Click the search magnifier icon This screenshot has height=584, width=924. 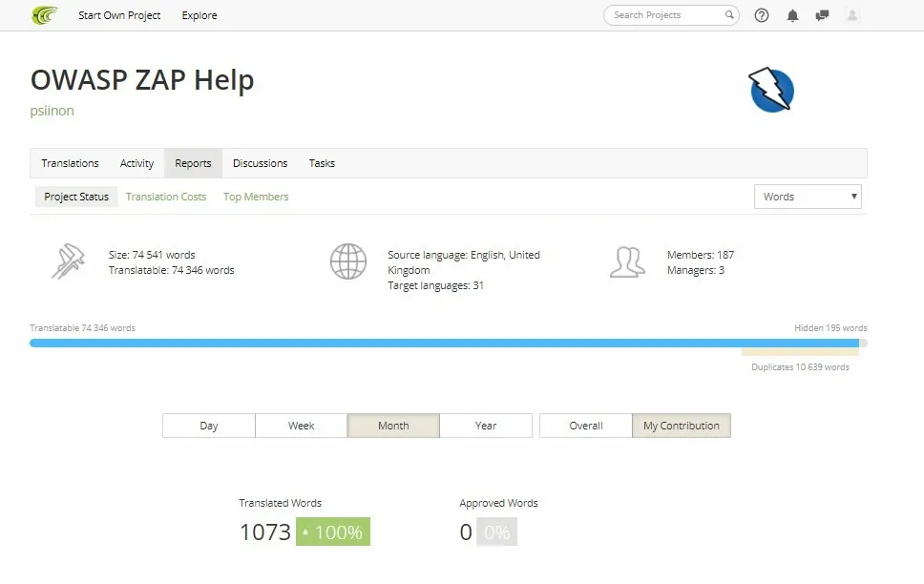(x=729, y=14)
